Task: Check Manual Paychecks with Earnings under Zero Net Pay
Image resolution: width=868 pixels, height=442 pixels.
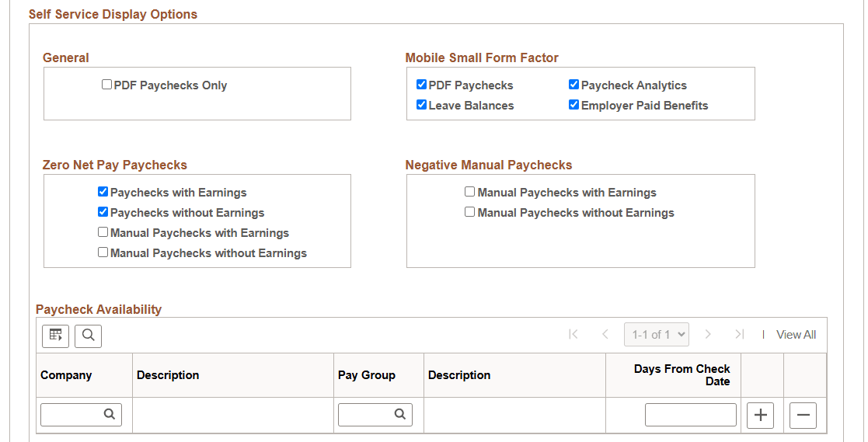Action: click(x=103, y=232)
